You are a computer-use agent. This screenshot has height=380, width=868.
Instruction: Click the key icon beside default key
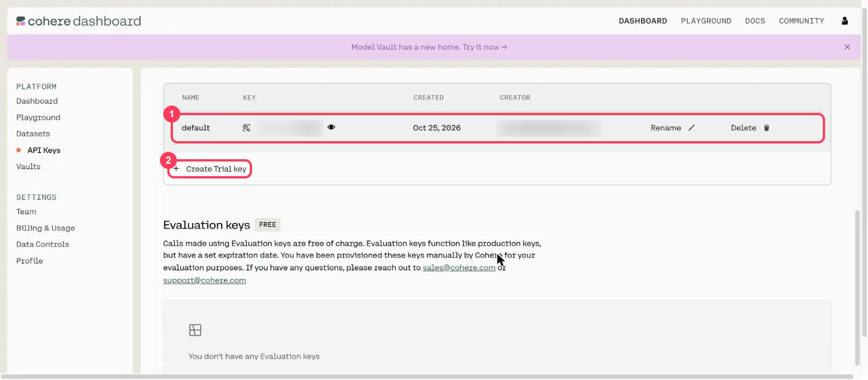246,128
